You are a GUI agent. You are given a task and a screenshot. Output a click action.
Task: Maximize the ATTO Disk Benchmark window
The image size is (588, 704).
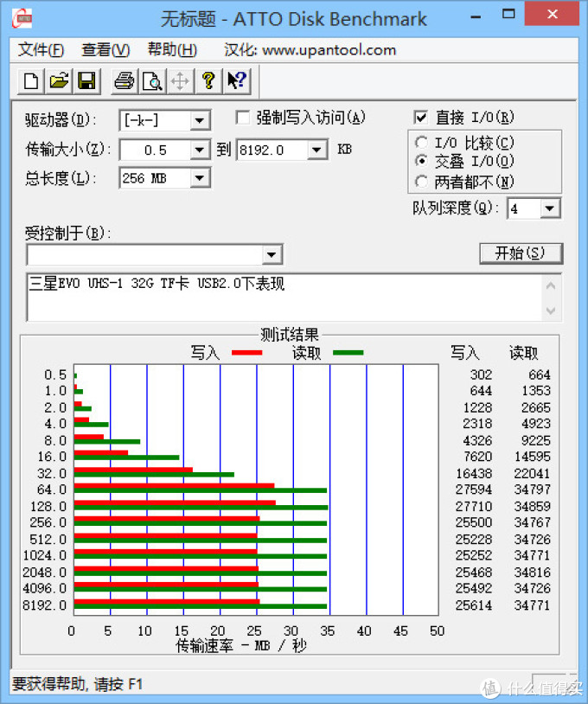(508, 15)
